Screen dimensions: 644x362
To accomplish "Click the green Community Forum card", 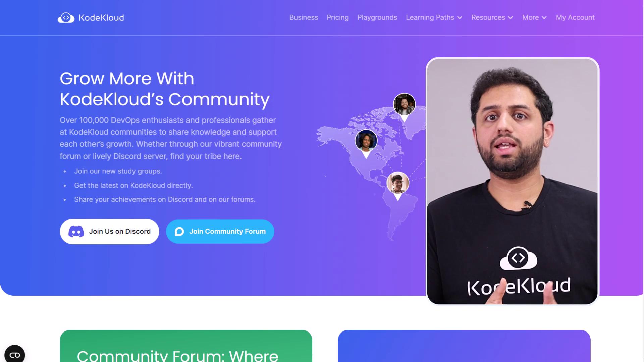I will (186, 346).
